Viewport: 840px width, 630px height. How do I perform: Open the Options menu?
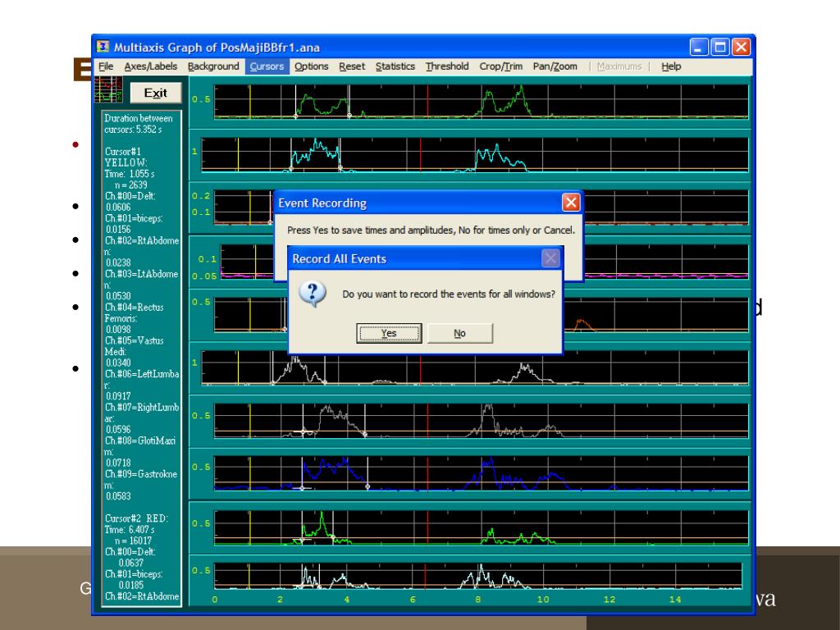[x=312, y=66]
